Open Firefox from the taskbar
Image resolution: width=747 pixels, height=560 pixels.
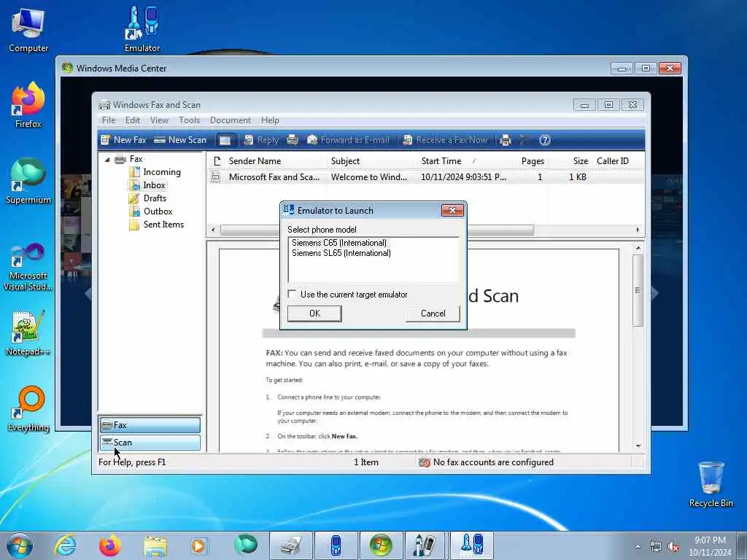(109, 545)
